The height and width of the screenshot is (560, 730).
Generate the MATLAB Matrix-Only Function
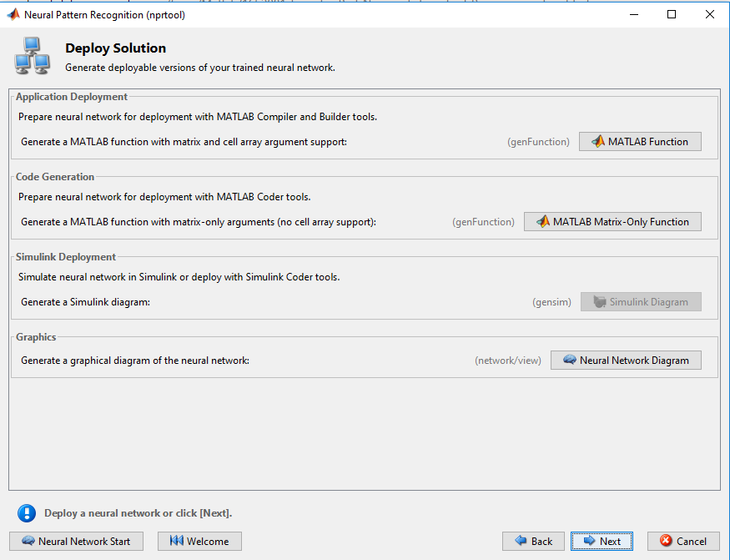[612, 222]
